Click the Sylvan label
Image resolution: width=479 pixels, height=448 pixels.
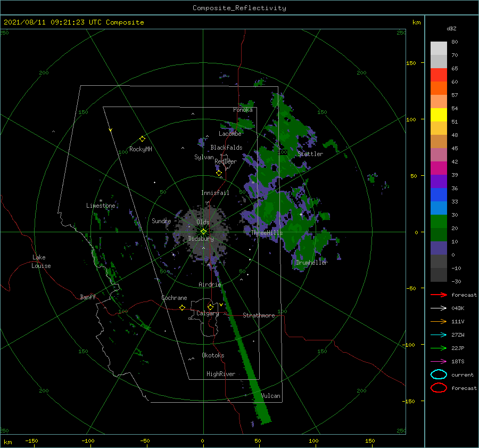coord(204,157)
